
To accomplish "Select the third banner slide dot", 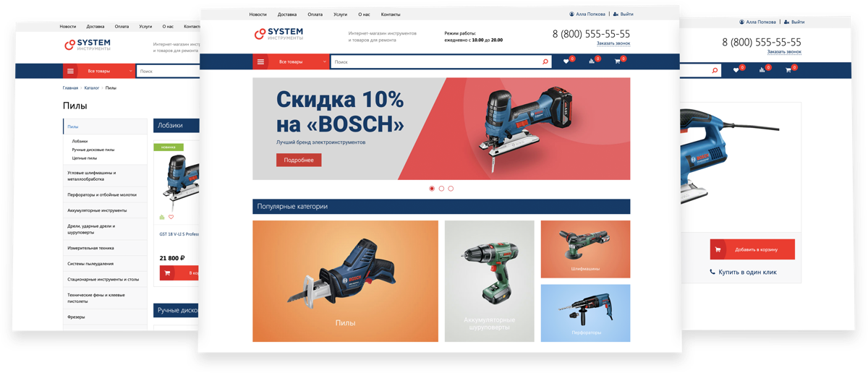I will click(451, 189).
